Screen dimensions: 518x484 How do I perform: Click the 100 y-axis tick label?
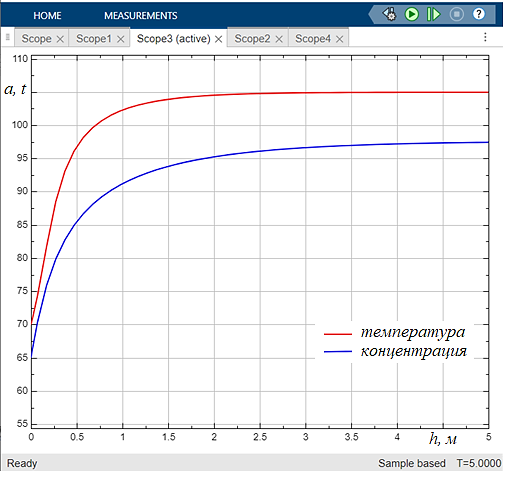pos(20,125)
